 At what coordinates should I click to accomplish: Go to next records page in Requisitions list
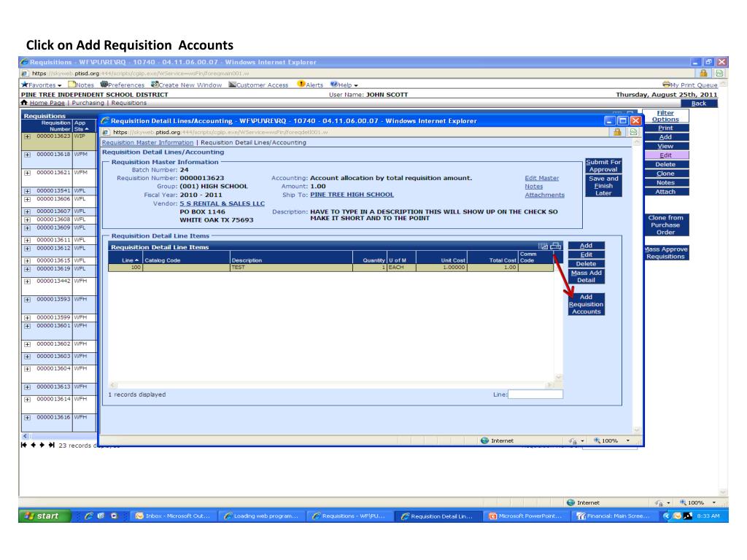(x=42, y=446)
